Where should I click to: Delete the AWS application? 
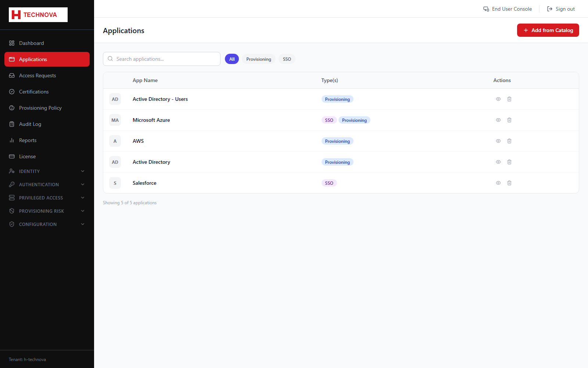pyautogui.click(x=509, y=141)
